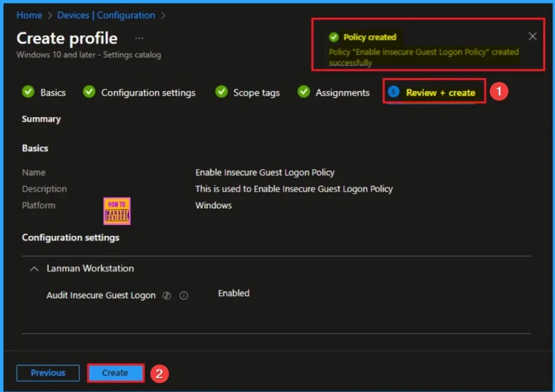Click the Previous button

point(48,373)
